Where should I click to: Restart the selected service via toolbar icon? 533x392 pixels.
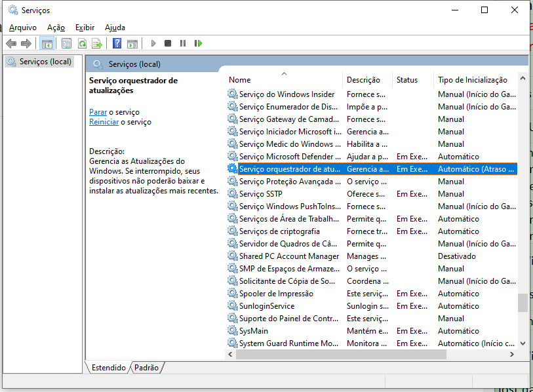click(198, 43)
